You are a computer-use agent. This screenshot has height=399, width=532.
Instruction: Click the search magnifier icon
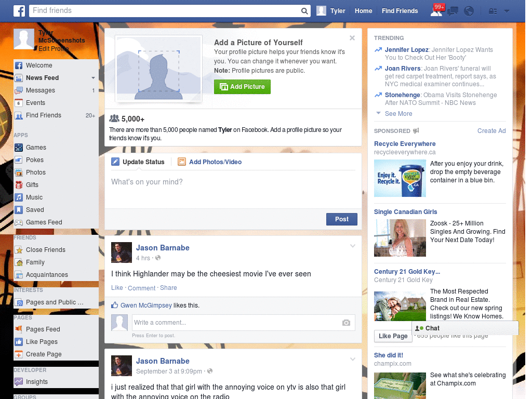click(x=304, y=11)
